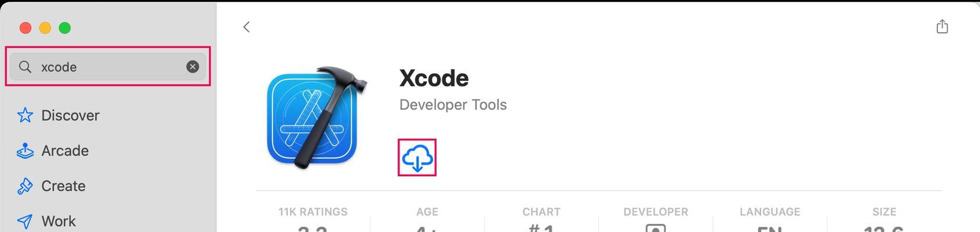
Task: Click the yellow minimize window button
Action: click(x=45, y=28)
